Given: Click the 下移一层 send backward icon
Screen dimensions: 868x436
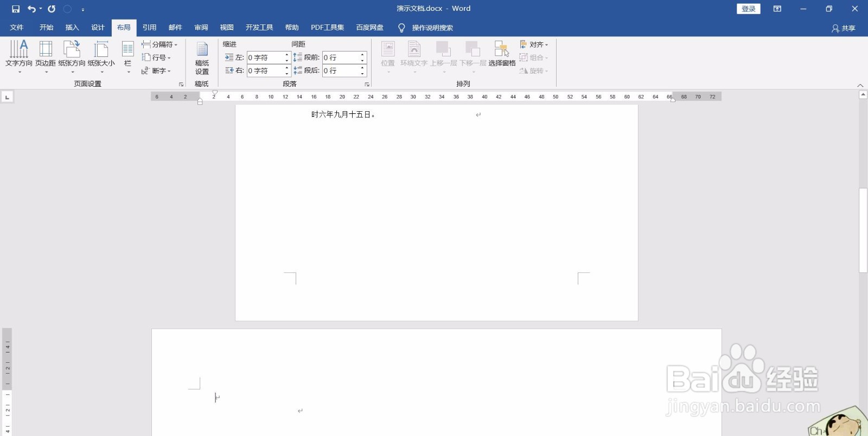Looking at the screenshot, I should 473,56.
